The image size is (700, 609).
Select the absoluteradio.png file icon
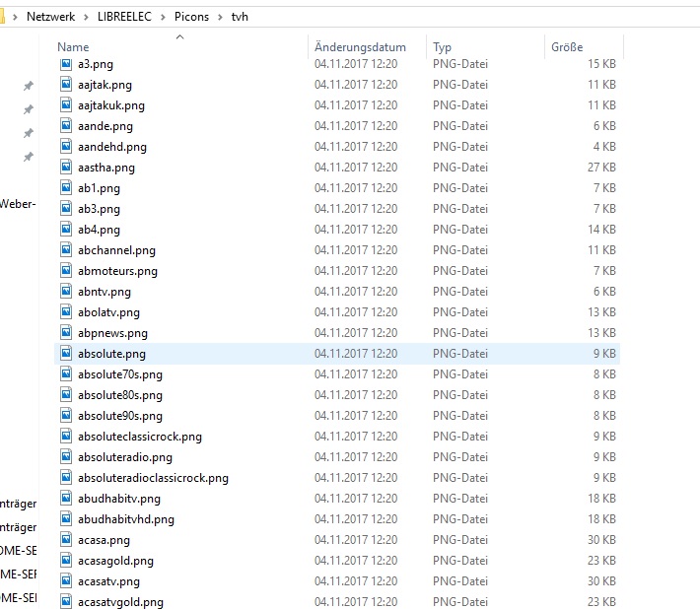click(66, 457)
